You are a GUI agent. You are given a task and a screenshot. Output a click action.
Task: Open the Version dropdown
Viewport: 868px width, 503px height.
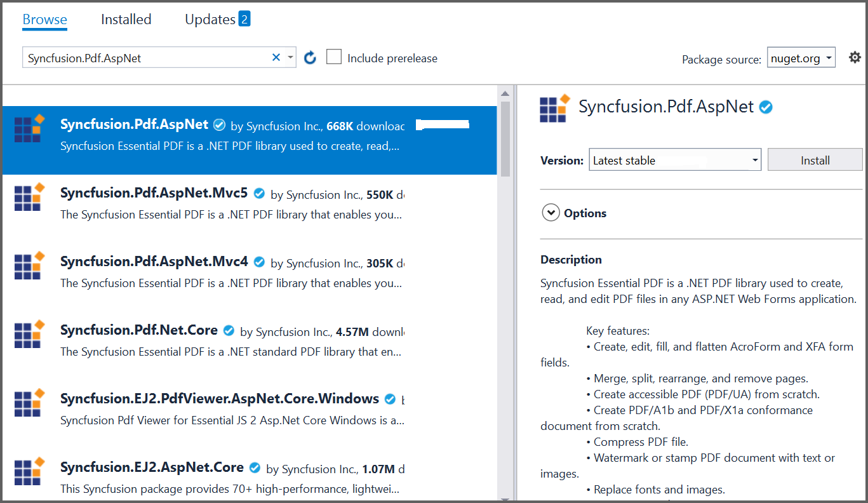(675, 160)
